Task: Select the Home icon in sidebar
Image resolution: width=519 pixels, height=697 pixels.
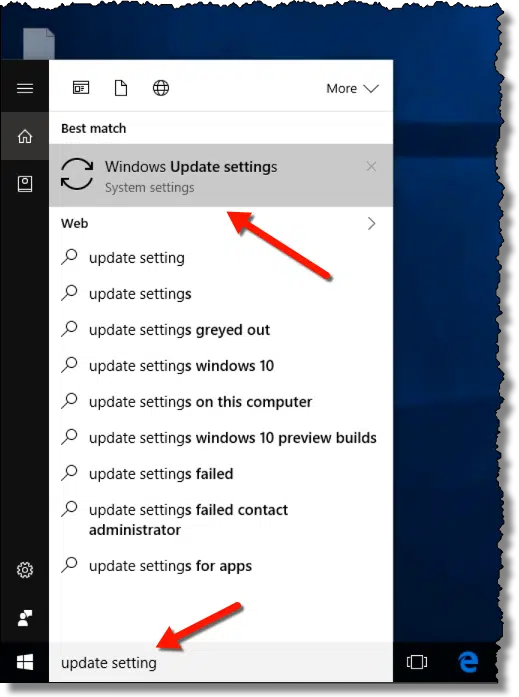Action: [25, 136]
